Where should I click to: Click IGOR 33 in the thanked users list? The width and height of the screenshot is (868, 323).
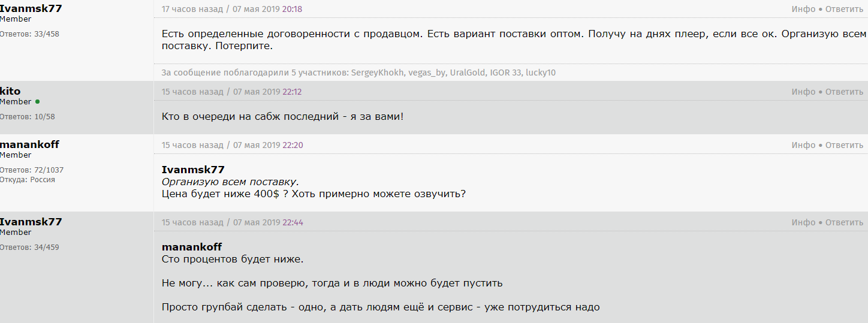505,73
